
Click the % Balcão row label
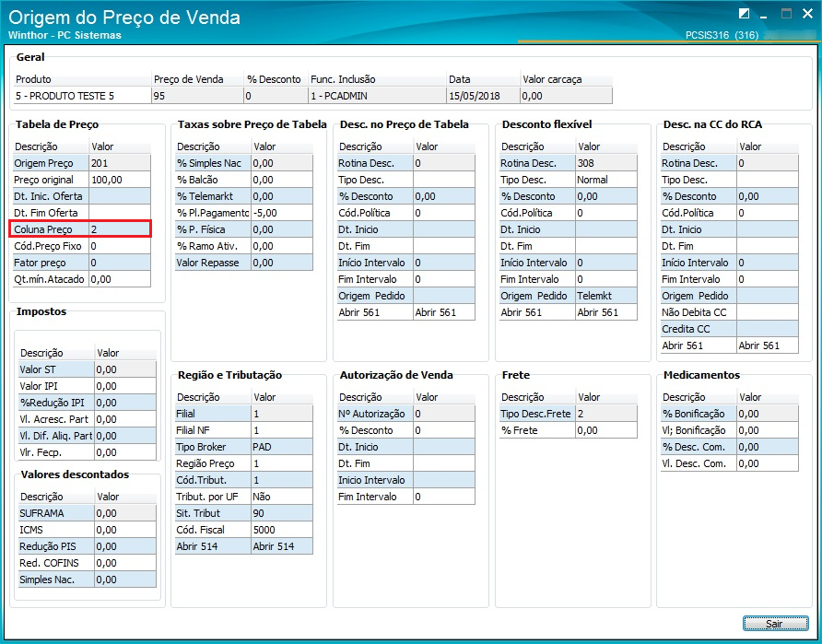pos(213,180)
